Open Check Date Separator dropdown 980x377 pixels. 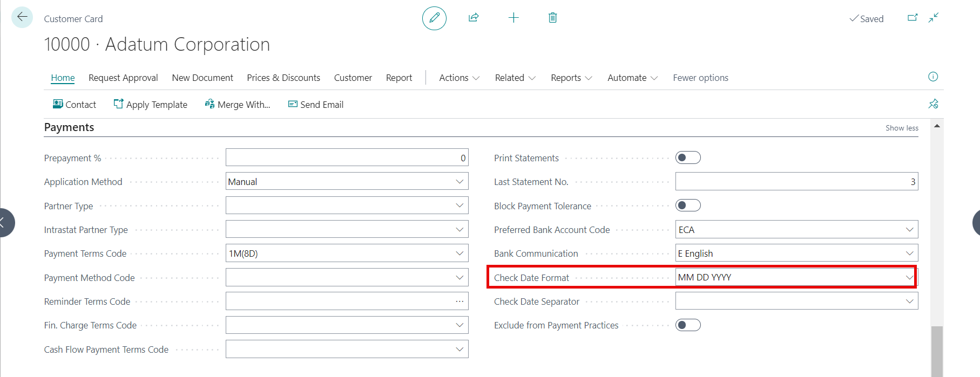[x=910, y=301]
